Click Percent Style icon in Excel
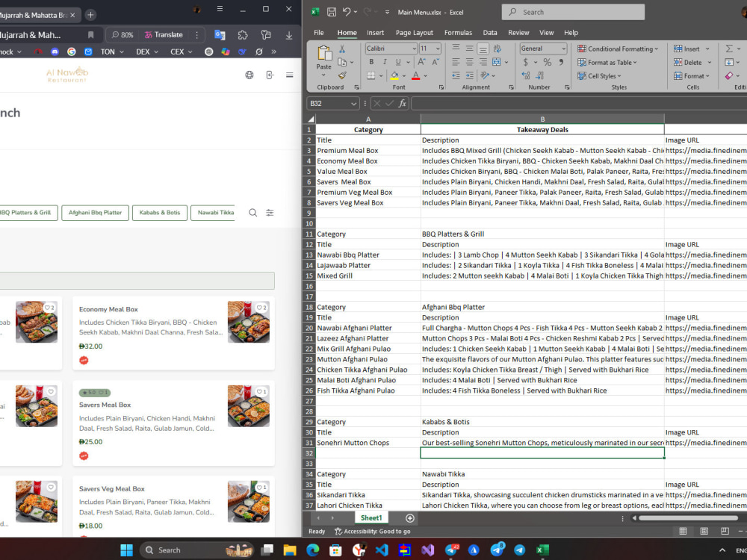Viewport: 747px width, 560px height. pyautogui.click(x=548, y=63)
